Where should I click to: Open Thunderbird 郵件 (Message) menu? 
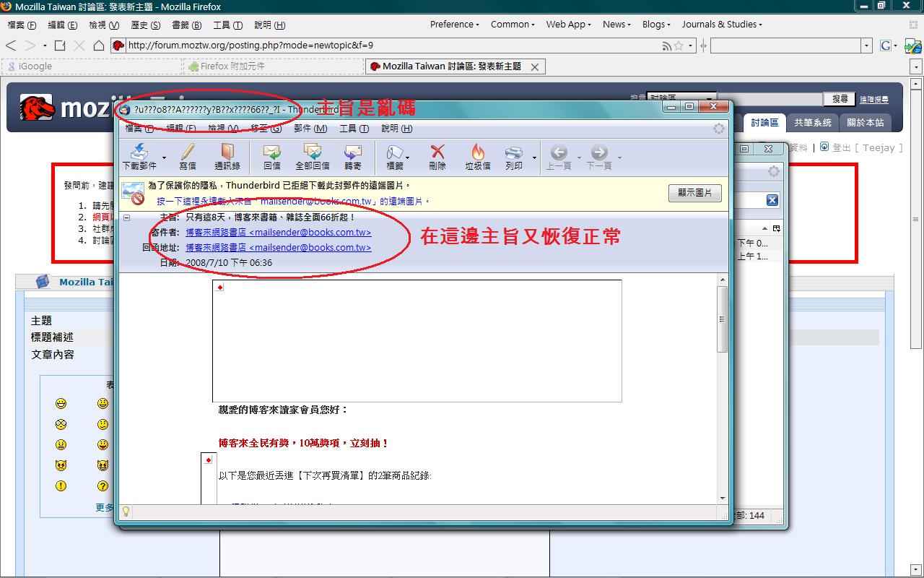click(x=310, y=129)
